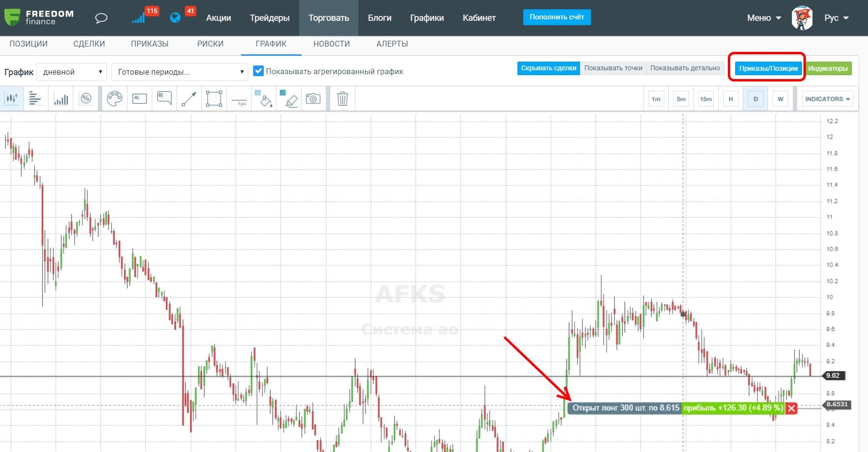Screen dimensions: 868x452
Task: Select the text label tool
Action: [140, 99]
